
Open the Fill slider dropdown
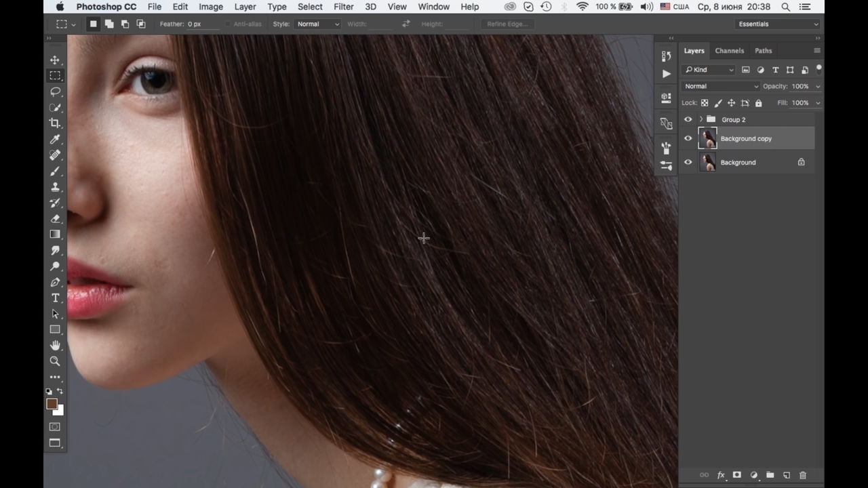tap(817, 103)
